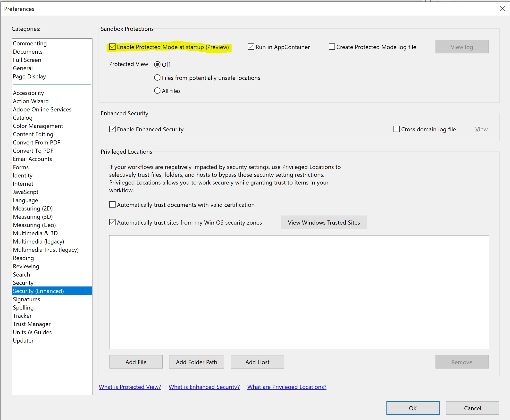Click Add File button

[x=136, y=362]
